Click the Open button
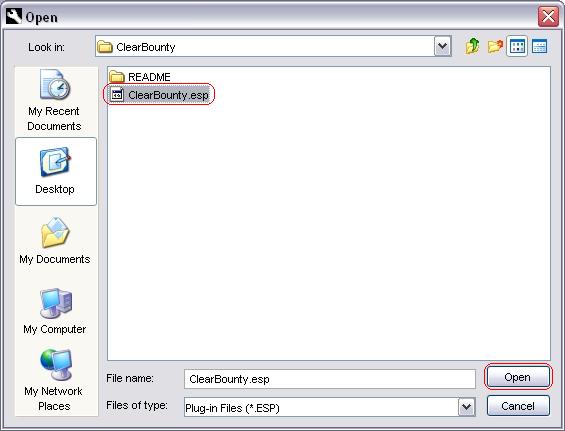565x431 pixels. 518,377
